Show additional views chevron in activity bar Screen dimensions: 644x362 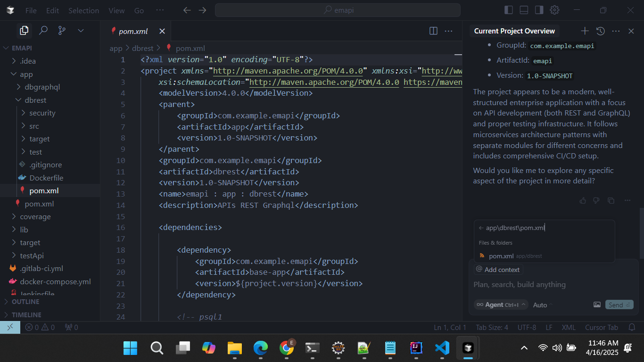(81, 31)
